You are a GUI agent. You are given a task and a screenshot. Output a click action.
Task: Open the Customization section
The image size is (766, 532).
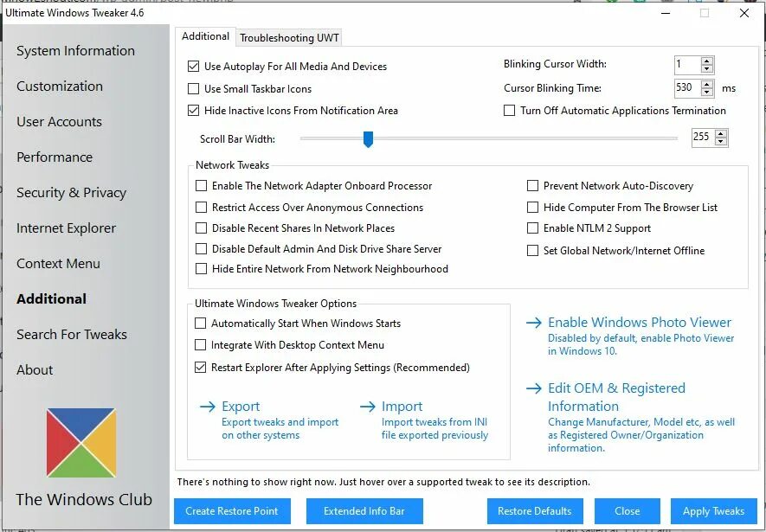[60, 87]
